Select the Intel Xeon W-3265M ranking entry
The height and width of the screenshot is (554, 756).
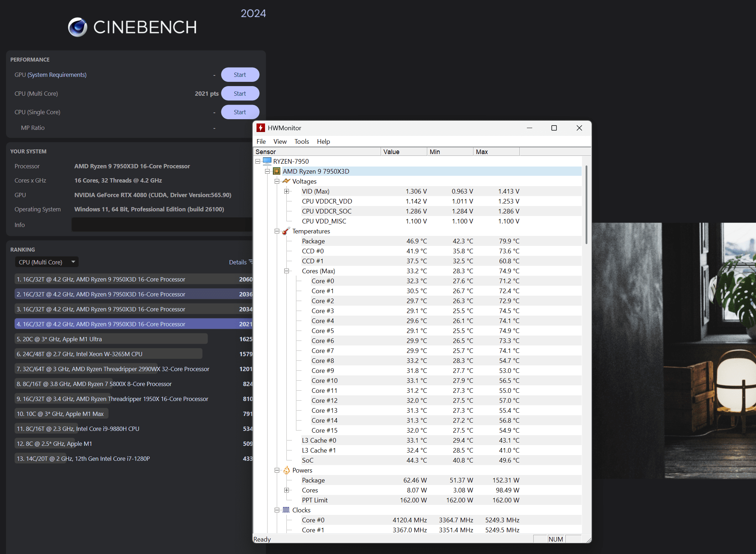(x=133, y=354)
